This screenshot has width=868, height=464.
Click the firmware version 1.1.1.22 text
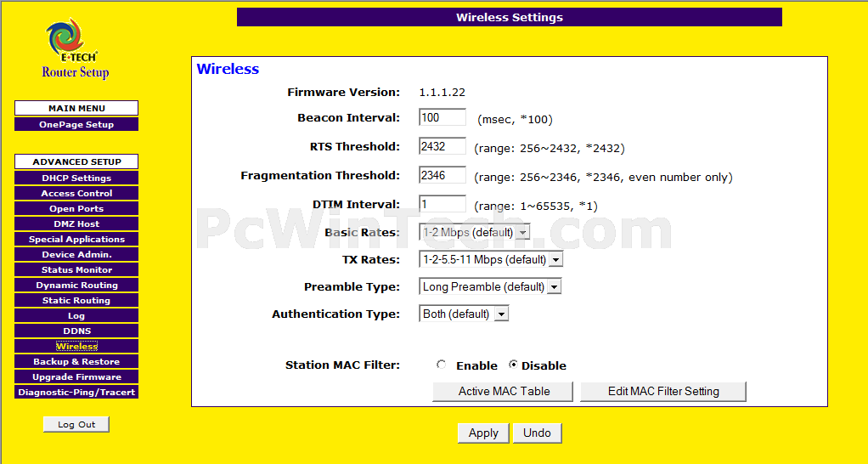pyautogui.click(x=442, y=93)
